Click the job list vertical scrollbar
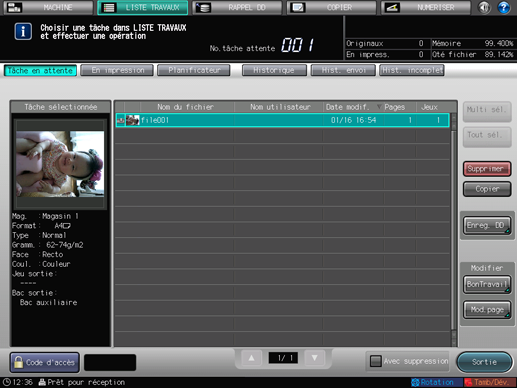This screenshot has height=388, width=517. point(453,230)
